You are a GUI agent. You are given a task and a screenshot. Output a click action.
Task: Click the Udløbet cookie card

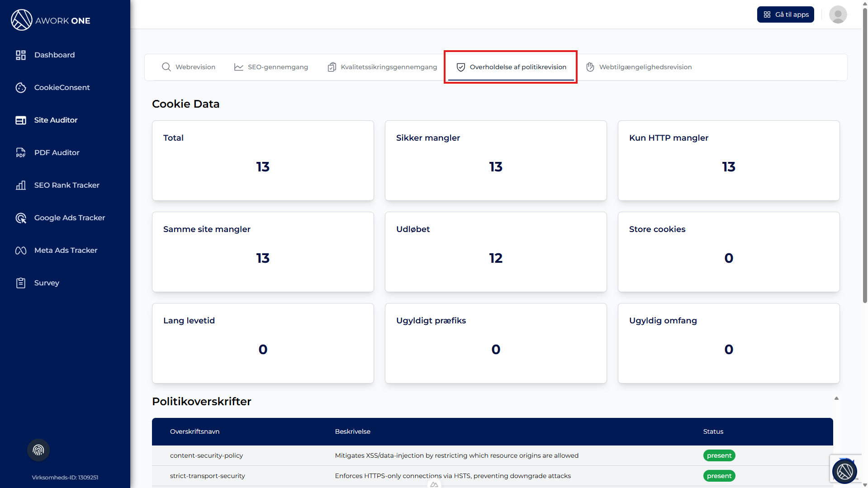(496, 252)
